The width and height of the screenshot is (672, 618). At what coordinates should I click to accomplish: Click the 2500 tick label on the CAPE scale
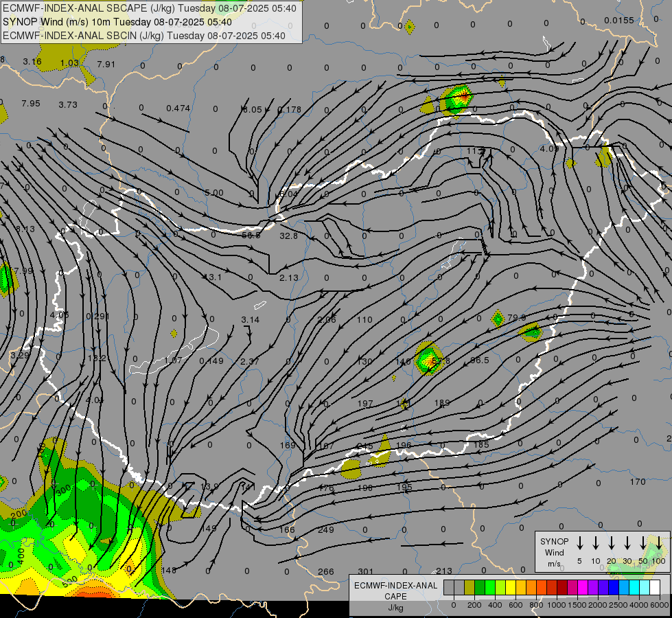618,605
